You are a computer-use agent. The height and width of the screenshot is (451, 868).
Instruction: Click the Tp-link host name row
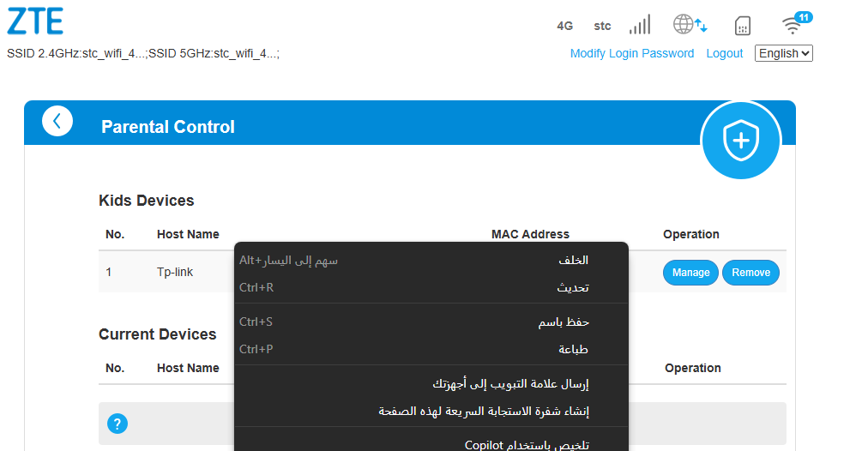(x=175, y=273)
